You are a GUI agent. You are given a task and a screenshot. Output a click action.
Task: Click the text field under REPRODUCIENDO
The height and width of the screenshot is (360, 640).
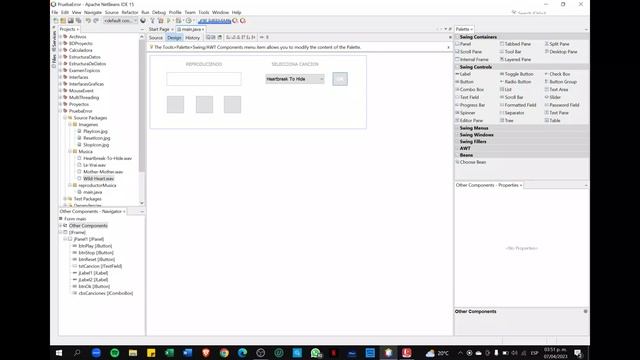[204, 79]
